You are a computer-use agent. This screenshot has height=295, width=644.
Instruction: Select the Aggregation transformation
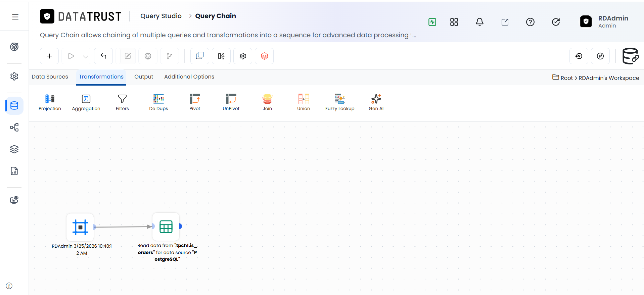point(86,102)
